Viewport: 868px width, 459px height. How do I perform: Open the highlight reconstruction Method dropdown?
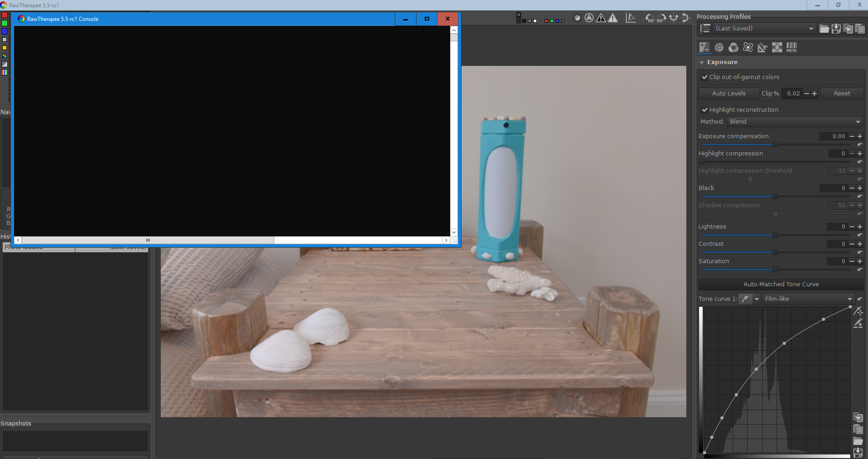[x=795, y=122]
